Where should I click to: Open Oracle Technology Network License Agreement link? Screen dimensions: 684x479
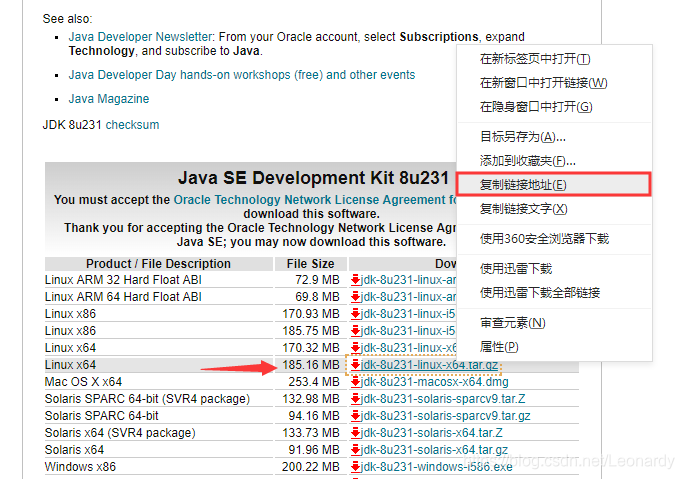coord(315,200)
